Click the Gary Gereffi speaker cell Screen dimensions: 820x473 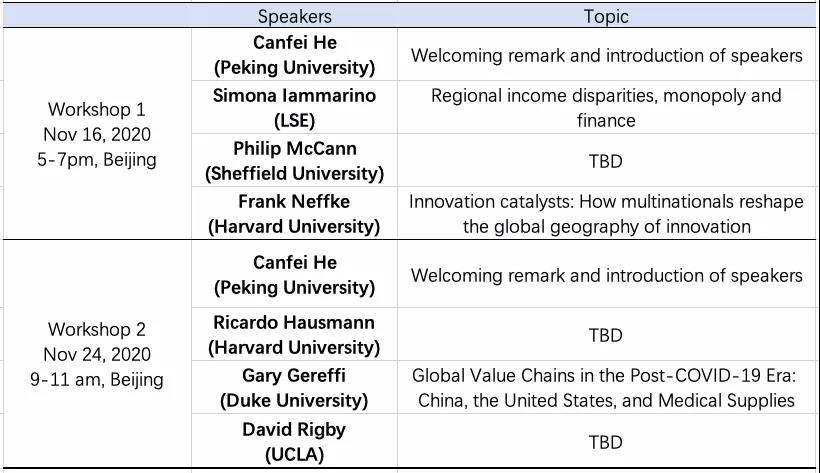(x=294, y=388)
